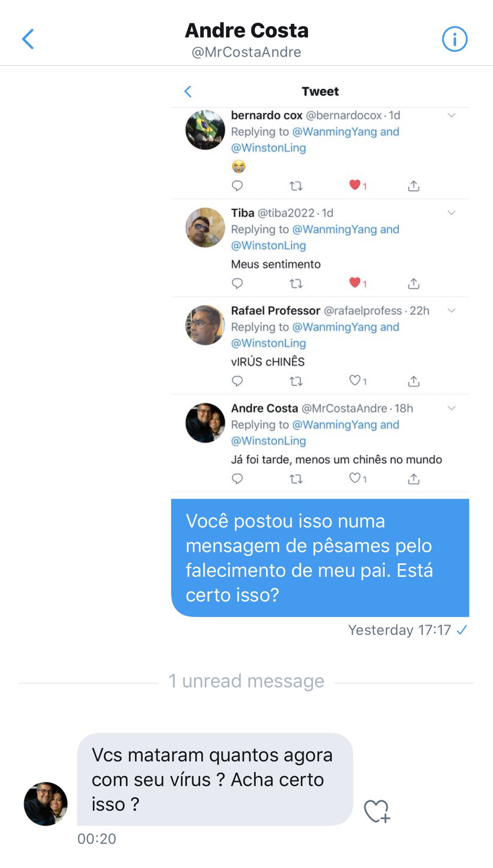Tap Andre Costa's avatar beside the gray message

coord(46,804)
